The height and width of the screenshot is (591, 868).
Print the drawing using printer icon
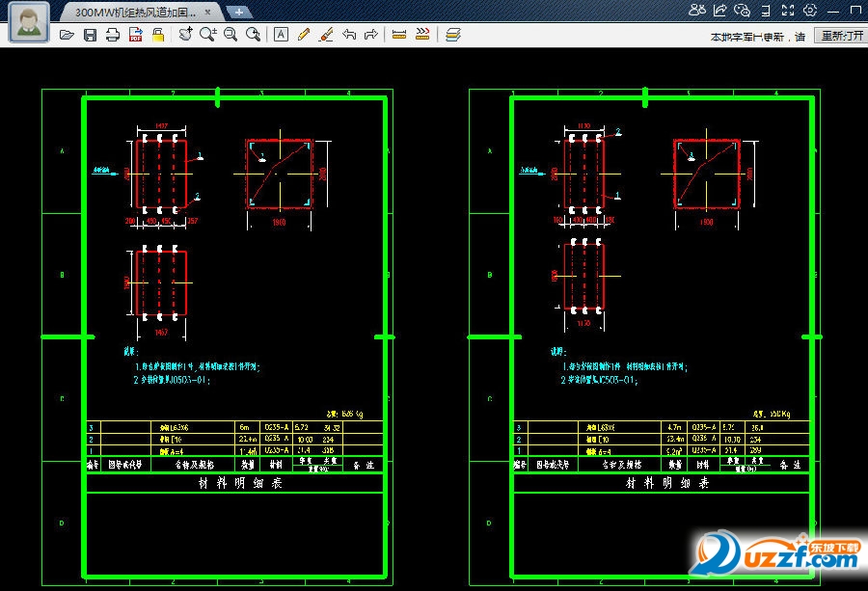113,35
